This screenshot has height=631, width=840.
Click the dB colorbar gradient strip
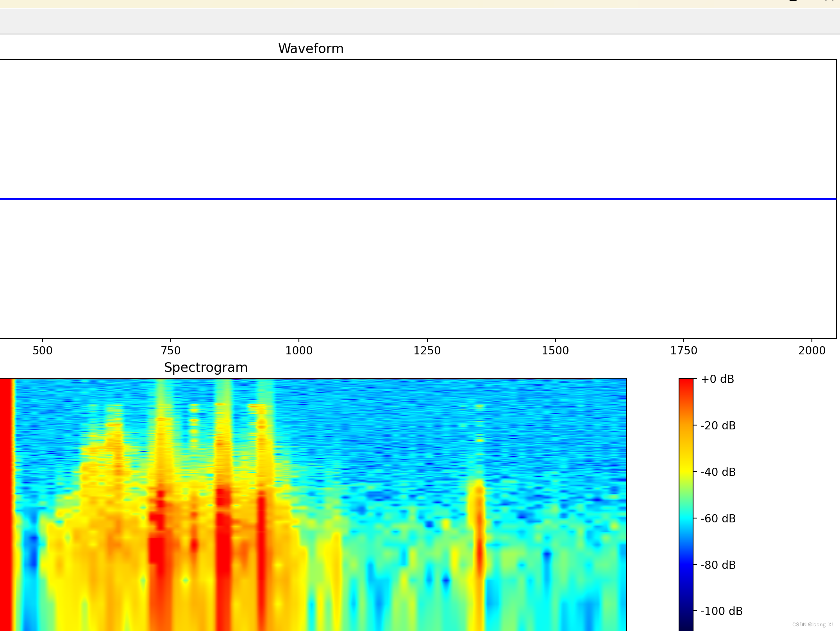click(x=686, y=504)
